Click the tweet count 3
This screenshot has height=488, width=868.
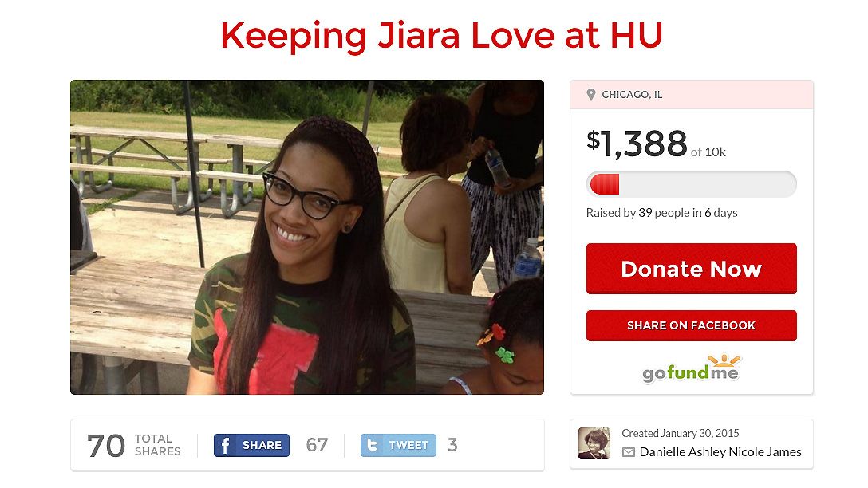pyautogui.click(x=452, y=445)
